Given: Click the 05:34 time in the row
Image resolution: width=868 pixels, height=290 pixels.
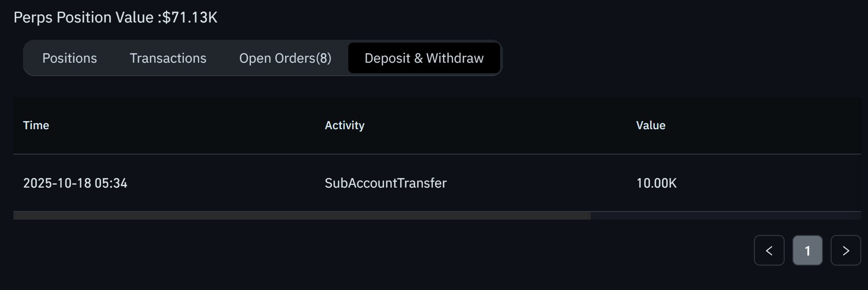Looking at the screenshot, I should pos(111,183).
